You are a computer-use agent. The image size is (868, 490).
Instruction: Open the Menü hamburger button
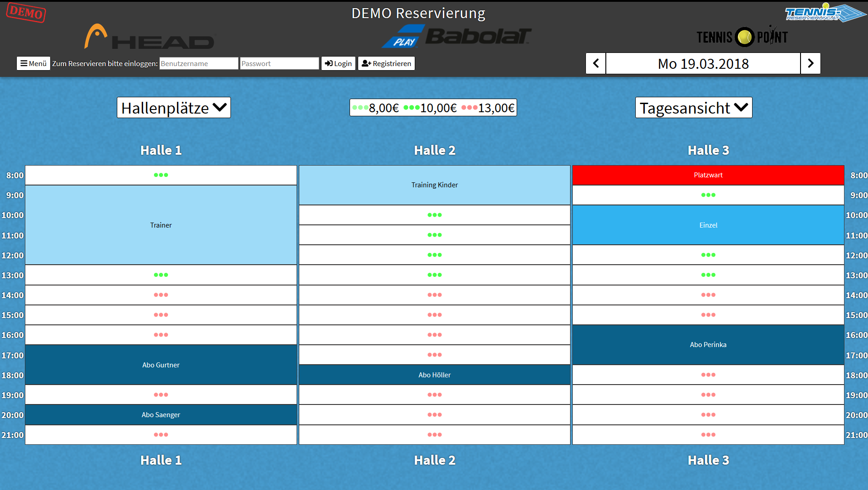point(34,63)
